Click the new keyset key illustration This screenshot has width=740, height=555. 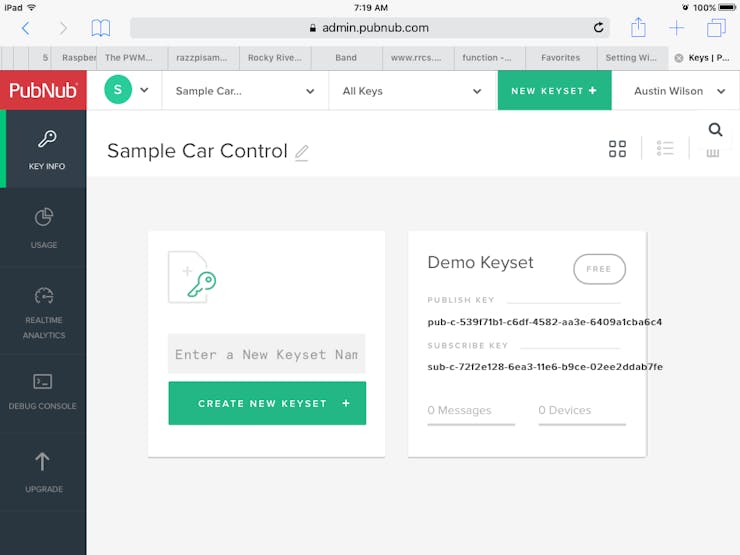pos(193,277)
